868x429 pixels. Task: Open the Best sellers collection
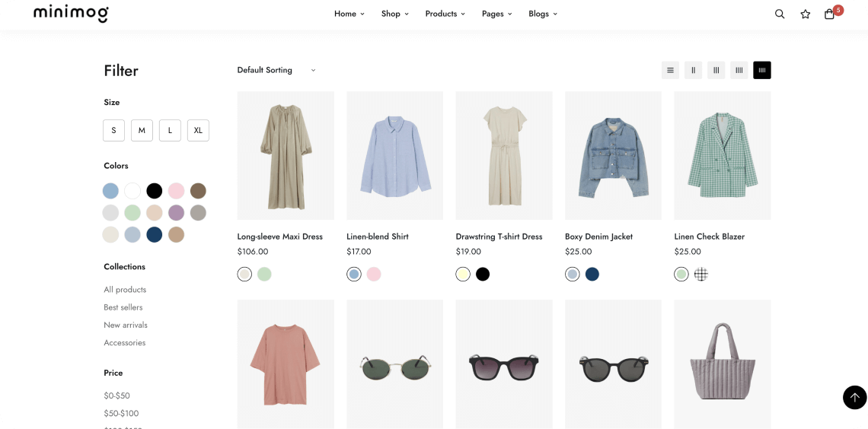coord(123,307)
